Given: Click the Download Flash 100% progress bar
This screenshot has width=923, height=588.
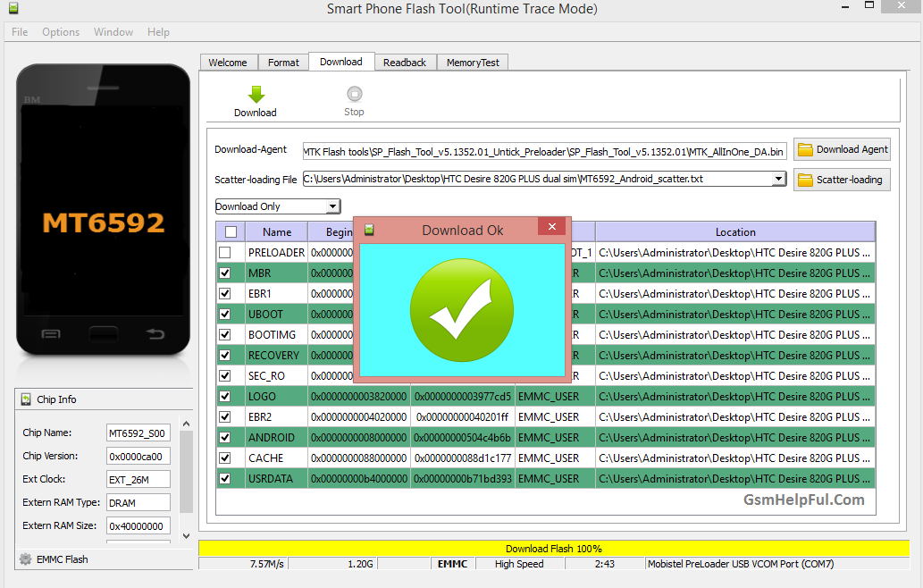Looking at the screenshot, I should pyautogui.click(x=554, y=549).
